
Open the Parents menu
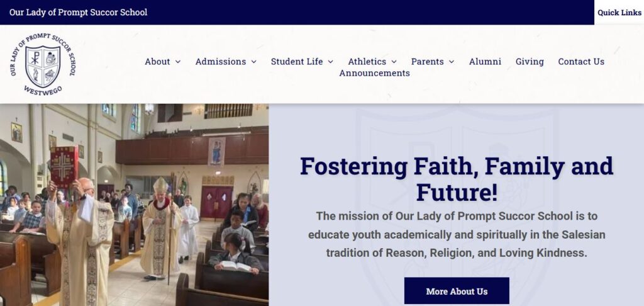click(x=427, y=62)
